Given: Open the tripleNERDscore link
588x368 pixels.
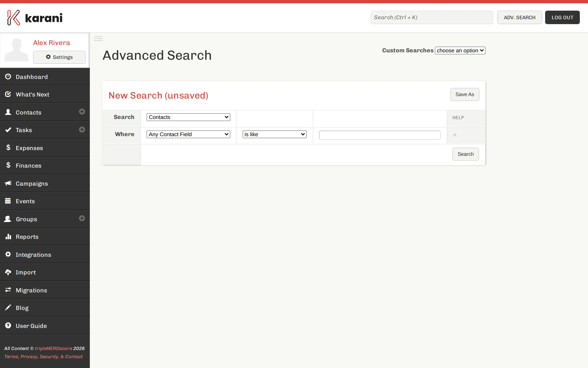Looking at the screenshot, I should 53,348.
